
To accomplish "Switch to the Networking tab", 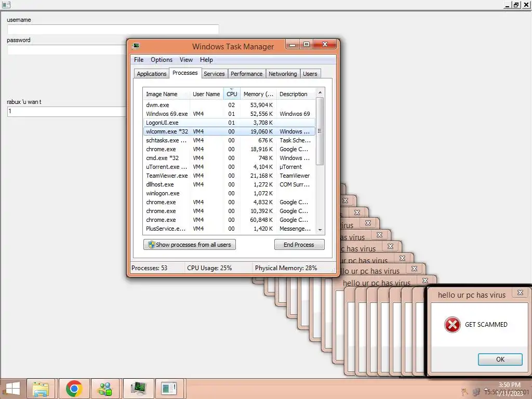I will pyautogui.click(x=283, y=74).
